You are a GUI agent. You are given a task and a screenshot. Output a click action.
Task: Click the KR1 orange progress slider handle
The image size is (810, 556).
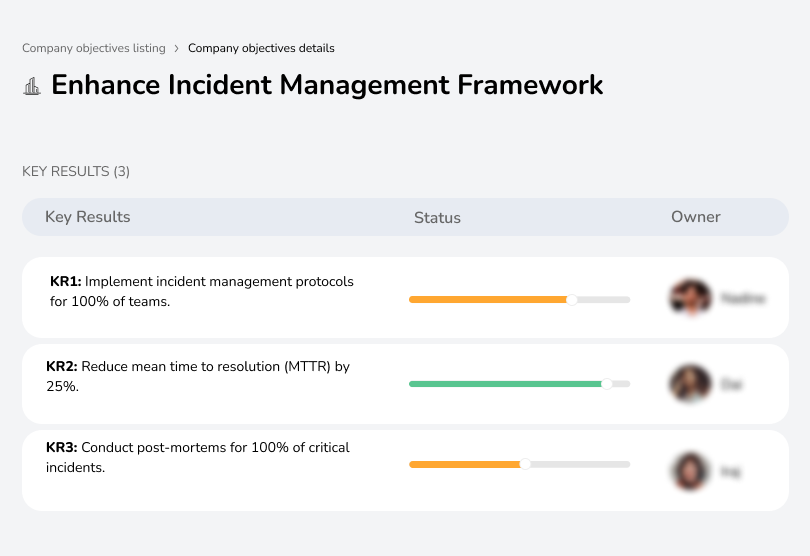(x=571, y=300)
